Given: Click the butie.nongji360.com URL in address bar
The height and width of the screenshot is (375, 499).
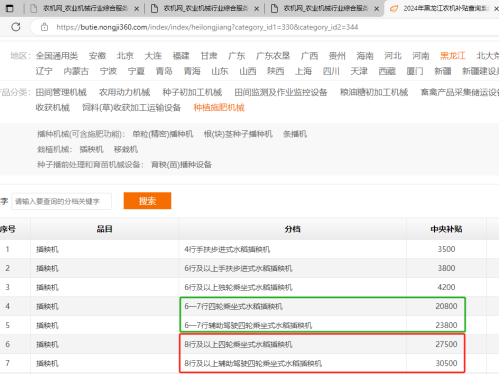Looking at the screenshot, I should click(x=207, y=27).
